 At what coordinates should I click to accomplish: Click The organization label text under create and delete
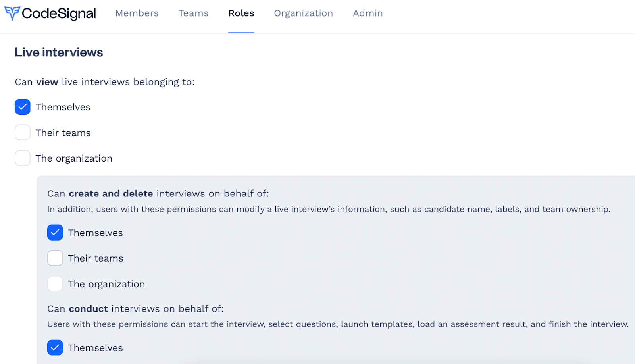pyautogui.click(x=106, y=284)
